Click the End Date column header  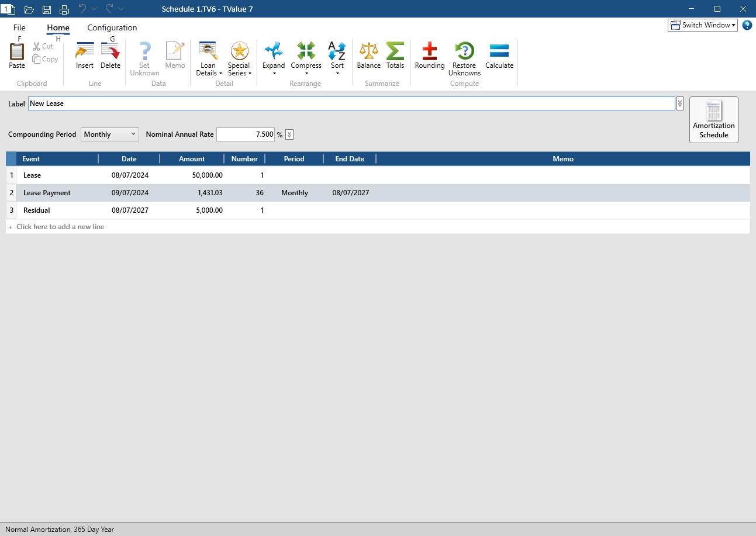click(350, 159)
